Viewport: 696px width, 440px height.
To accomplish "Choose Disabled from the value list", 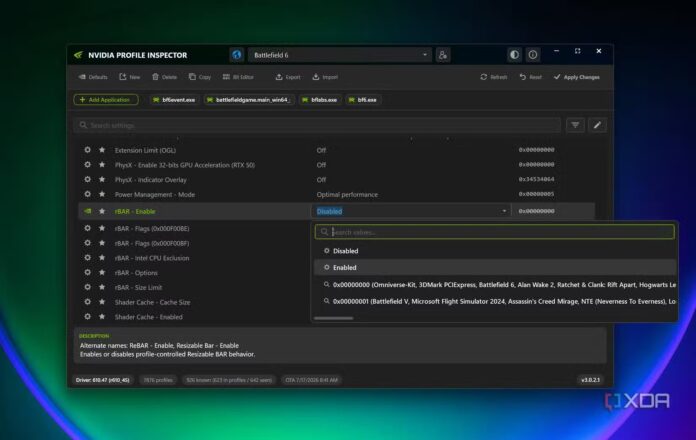I will click(x=495, y=251).
